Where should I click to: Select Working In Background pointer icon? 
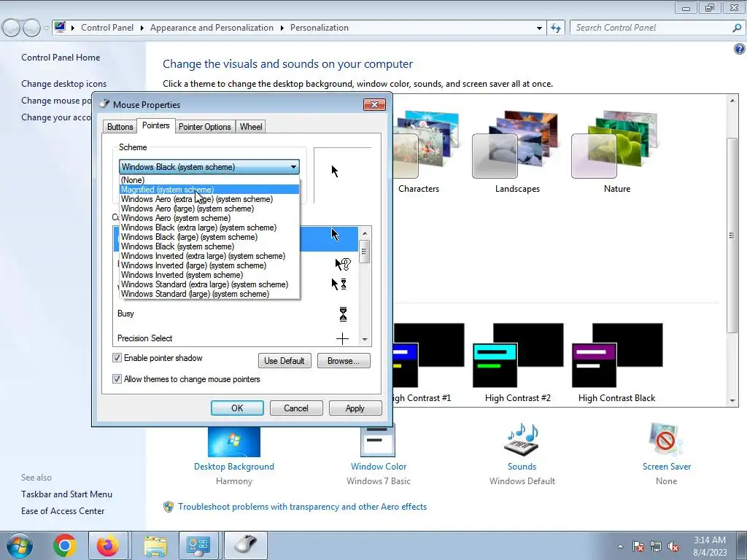[x=338, y=284]
